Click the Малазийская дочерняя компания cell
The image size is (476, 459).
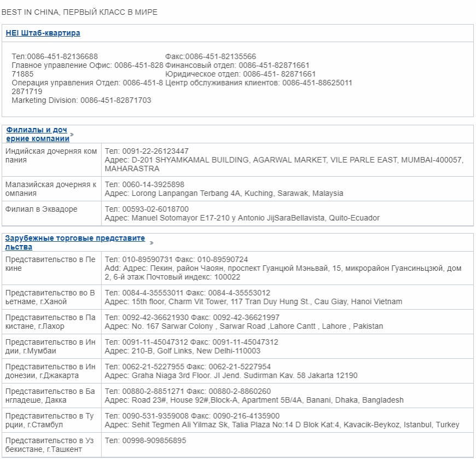51,189
